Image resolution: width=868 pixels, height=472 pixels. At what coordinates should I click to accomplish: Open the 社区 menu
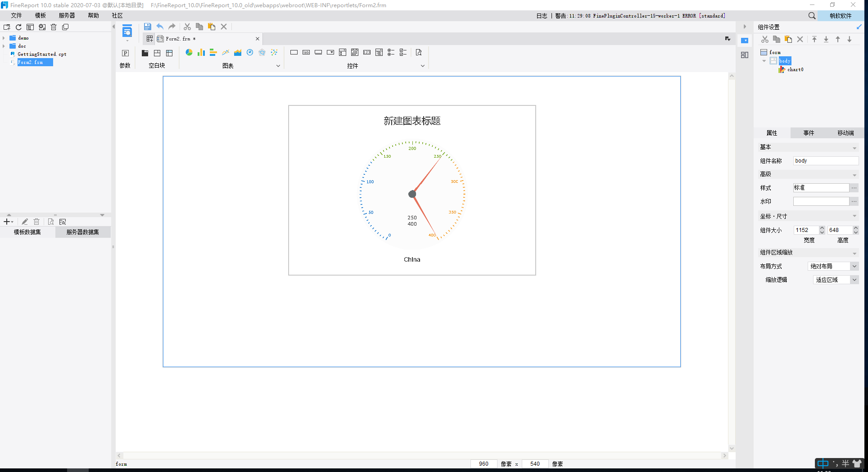[x=118, y=15]
